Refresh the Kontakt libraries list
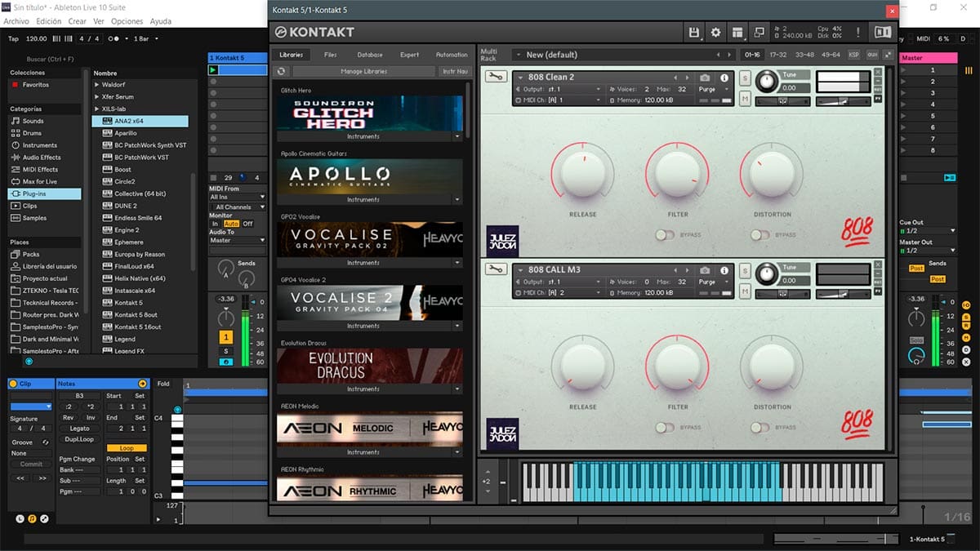The height and width of the screenshot is (551, 980). click(x=281, y=72)
